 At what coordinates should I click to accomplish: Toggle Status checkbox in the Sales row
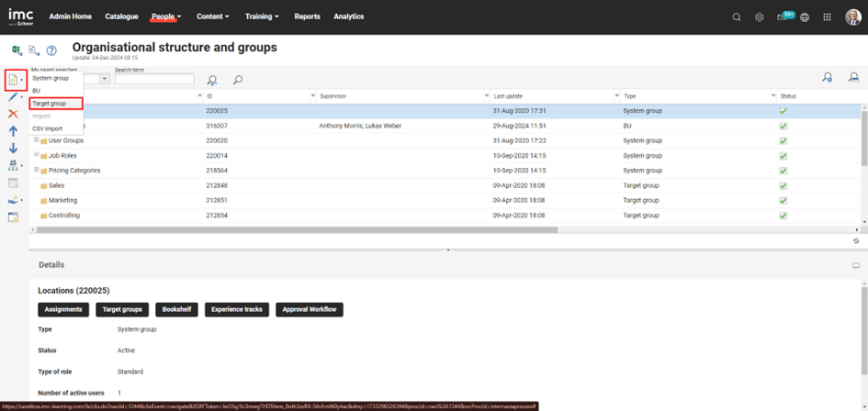pyautogui.click(x=783, y=185)
